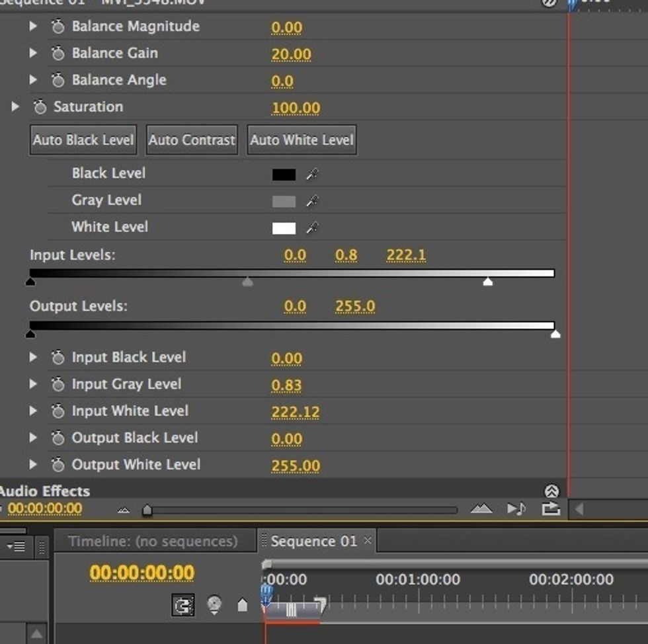This screenshot has width=648, height=644.
Task: Expand Input Gray Level parameter
Action: pyautogui.click(x=34, y=384)
